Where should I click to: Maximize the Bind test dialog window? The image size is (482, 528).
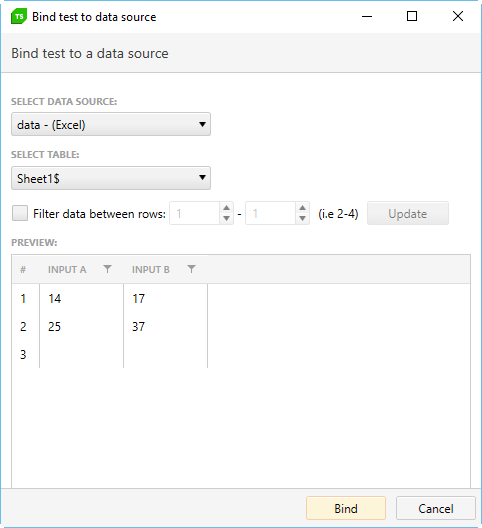click(412, 16)
